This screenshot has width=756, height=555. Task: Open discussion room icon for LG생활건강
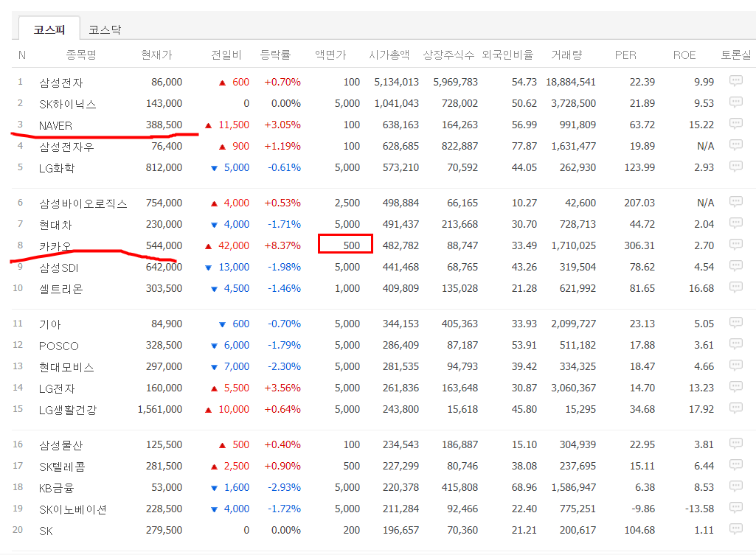pyautogui.click(x=736, y=408)
